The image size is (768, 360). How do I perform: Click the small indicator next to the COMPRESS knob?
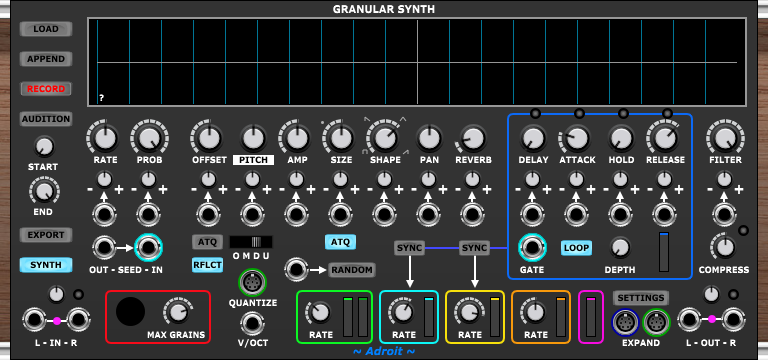(x=744, y=230)
